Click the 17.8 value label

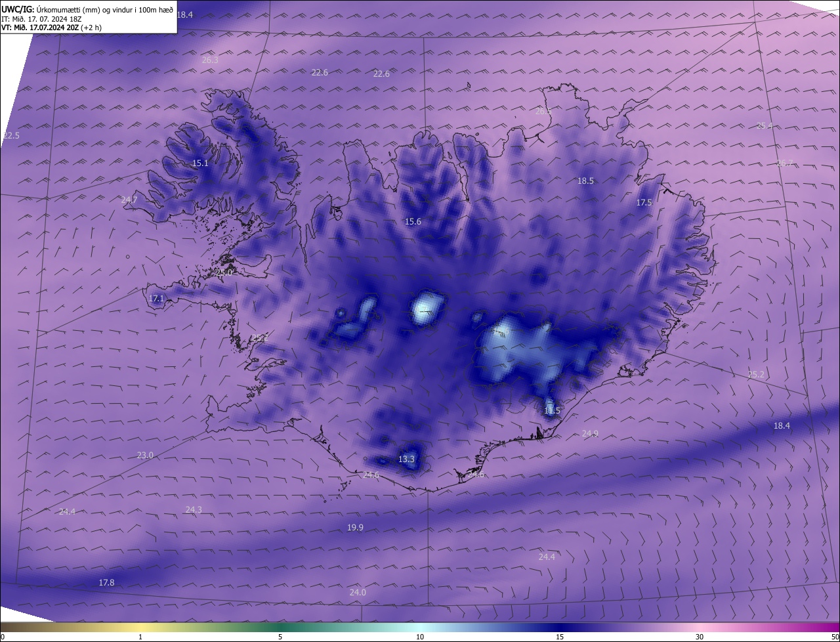[106, 582]
